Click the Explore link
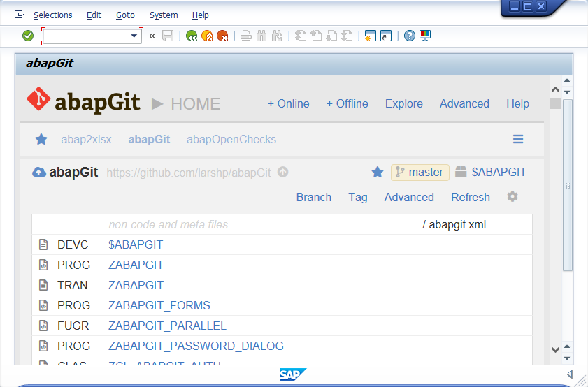The width and height of the screenshot is (588, 387). click(x=404, y=104)
